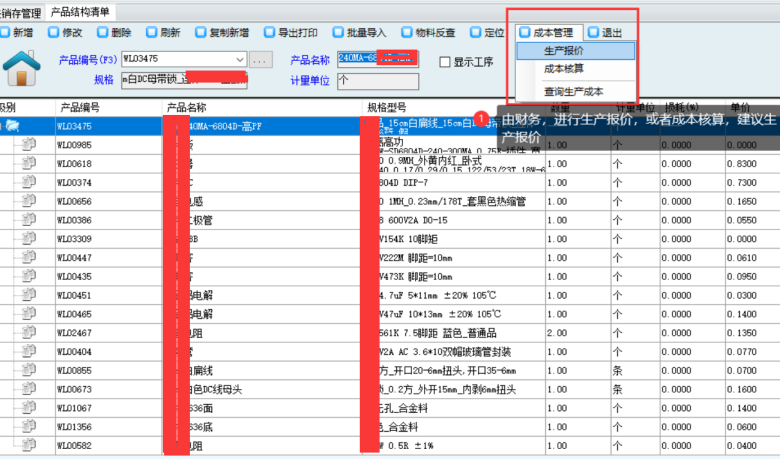780x459 pixels.
Task: Open the 产品编号 combo box dropdown arrow
Action: pyautogui.click(x=240, y=61)
